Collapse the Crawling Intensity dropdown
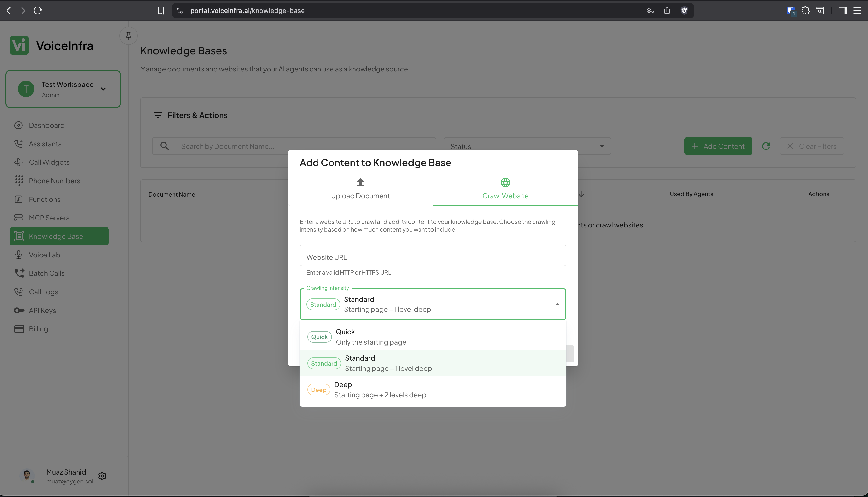 433,304
